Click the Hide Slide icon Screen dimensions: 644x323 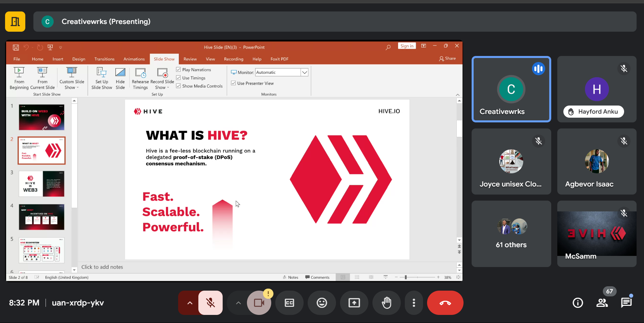click(120, 78)
